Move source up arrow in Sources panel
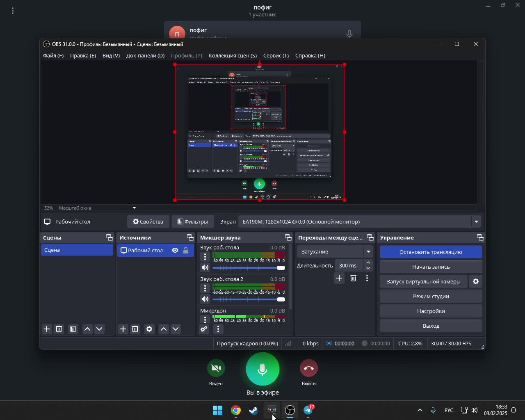Screen dimensions: 525x420 164,329
